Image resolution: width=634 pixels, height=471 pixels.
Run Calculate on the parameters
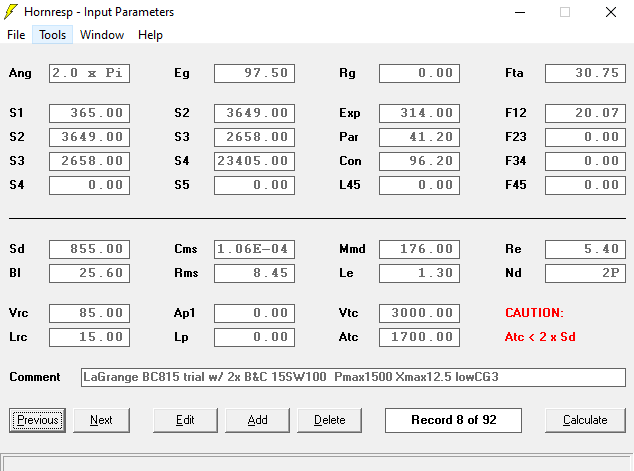pos(585,420)
